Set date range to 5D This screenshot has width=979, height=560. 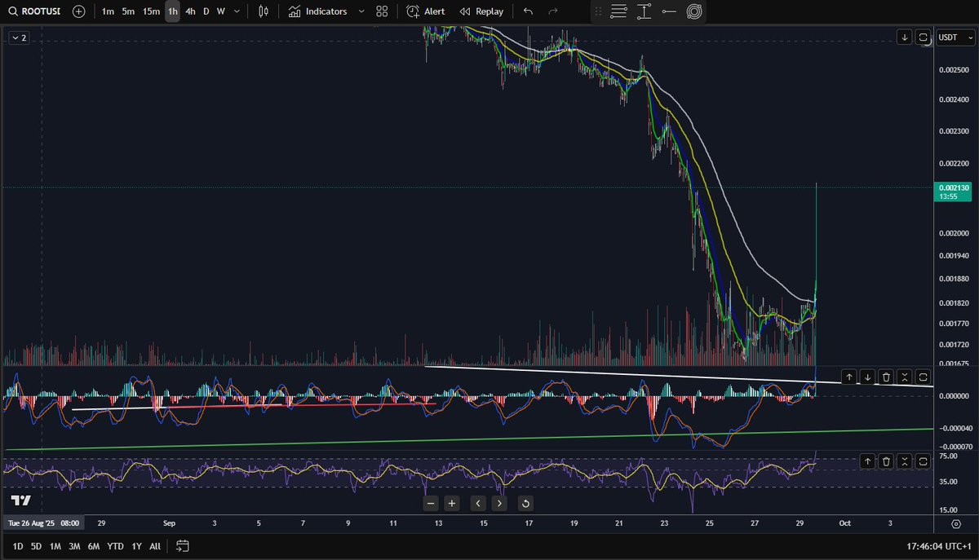click(36, 545)
